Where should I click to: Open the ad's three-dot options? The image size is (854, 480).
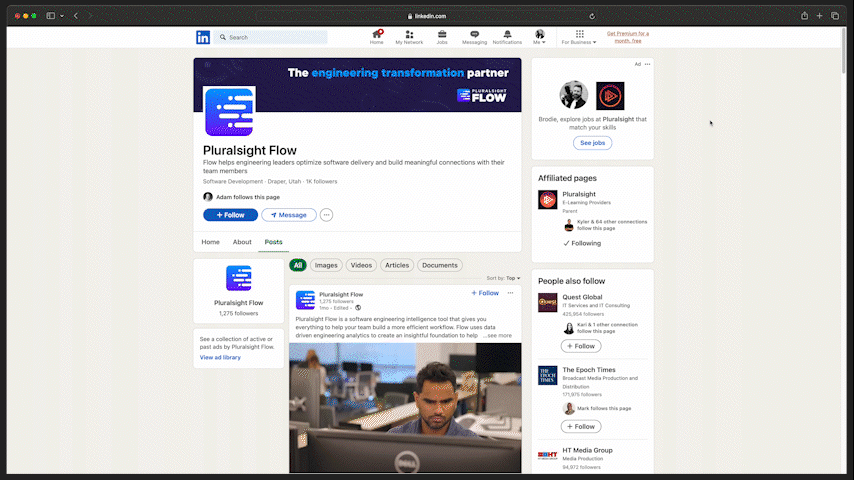point(648,64)
